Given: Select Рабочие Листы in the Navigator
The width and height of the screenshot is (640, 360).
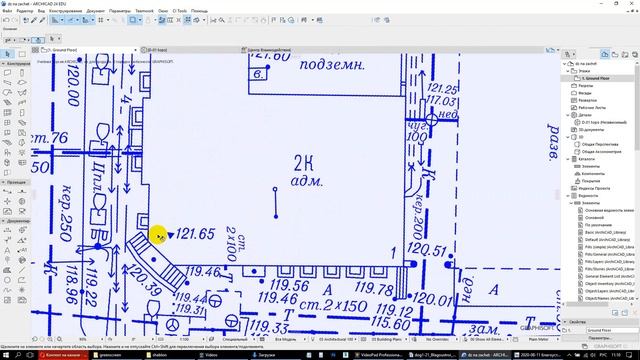Looking at the screenshot, I should point(591,108).
